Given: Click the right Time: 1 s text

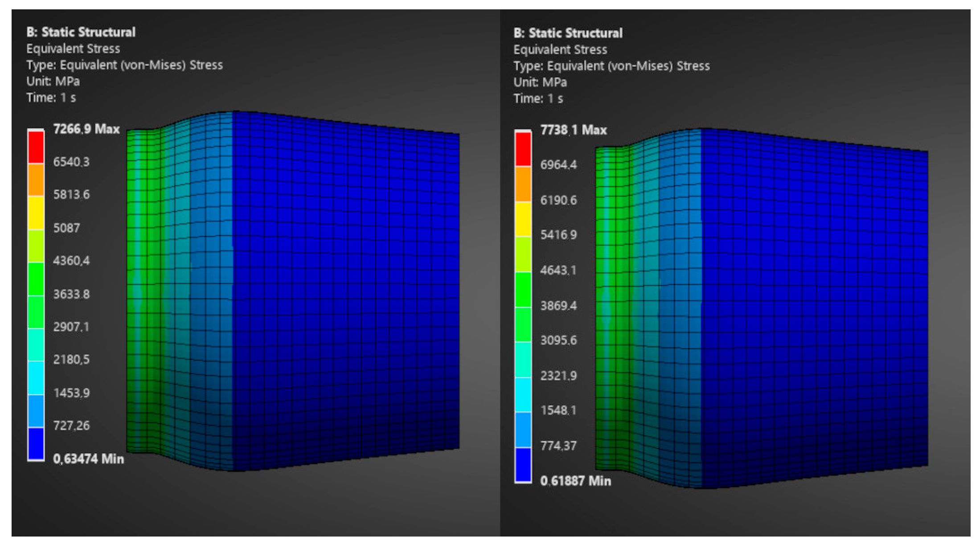Looking at the screenshot, I should coord(538,98).
